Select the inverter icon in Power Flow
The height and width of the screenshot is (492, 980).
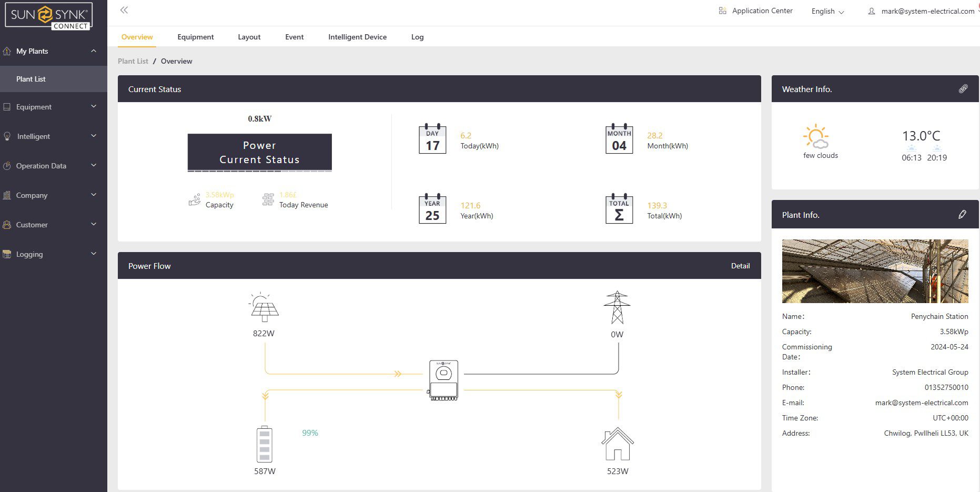[x=443, y=380]
